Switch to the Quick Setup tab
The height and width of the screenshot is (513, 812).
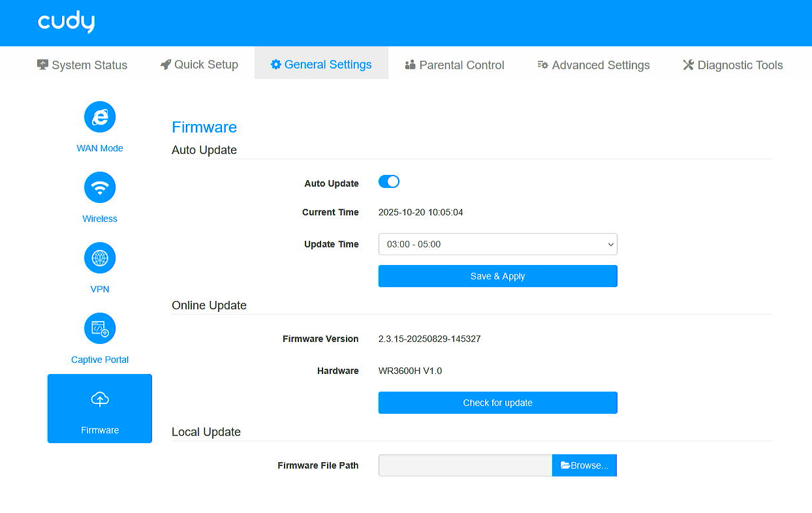pyautogui.click(x=199, y=65)
